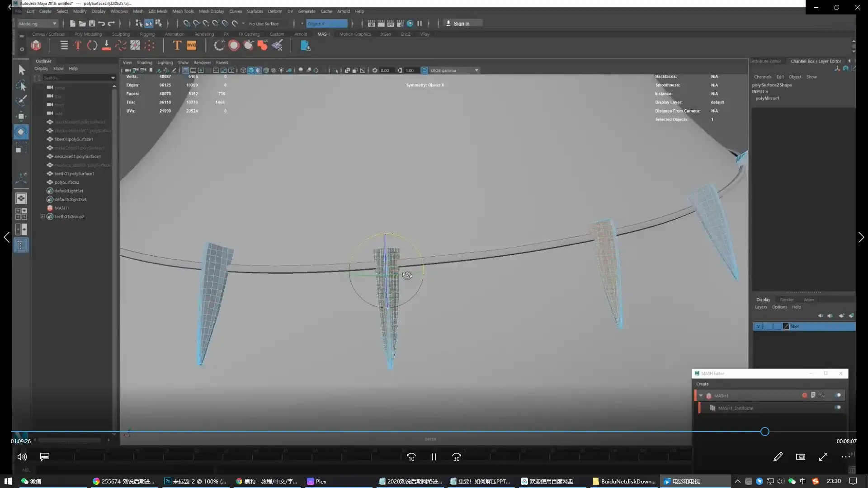Image resolution: width=868 pixels, height=488 pixels.
Task: Open the Mesh Tools menu
Action: (183, 11)
